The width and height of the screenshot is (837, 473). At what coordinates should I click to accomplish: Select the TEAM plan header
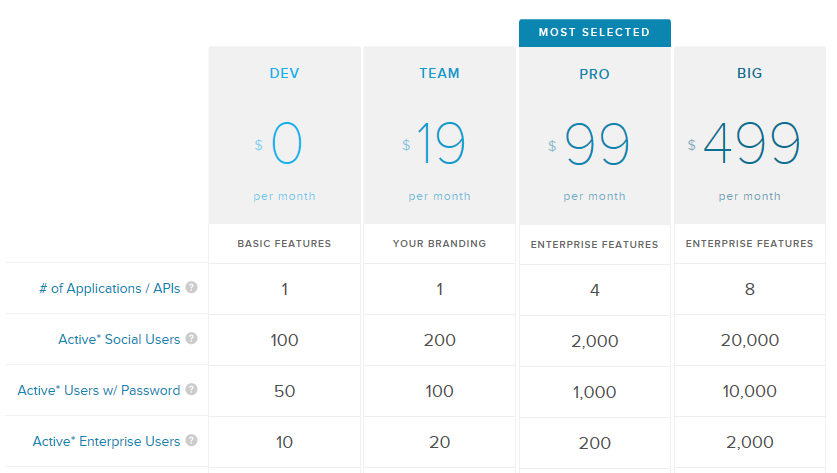pyautogui.click(x=439, y=74)
